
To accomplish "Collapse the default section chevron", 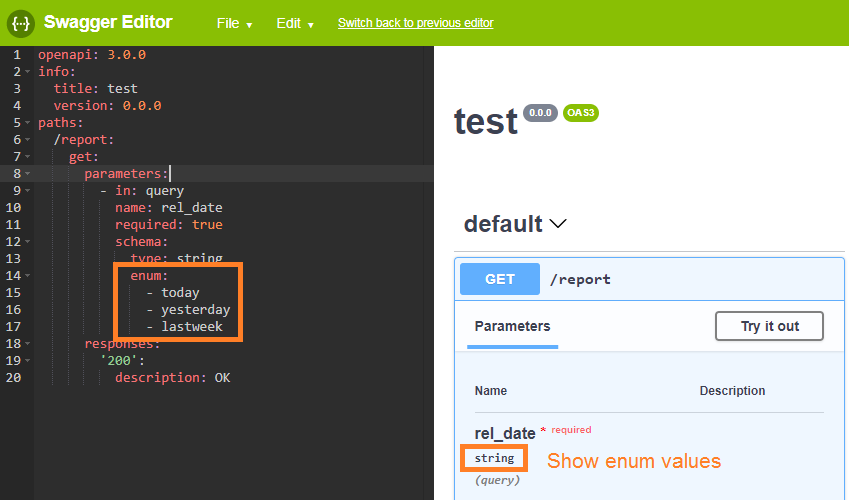I will point(558,224).
